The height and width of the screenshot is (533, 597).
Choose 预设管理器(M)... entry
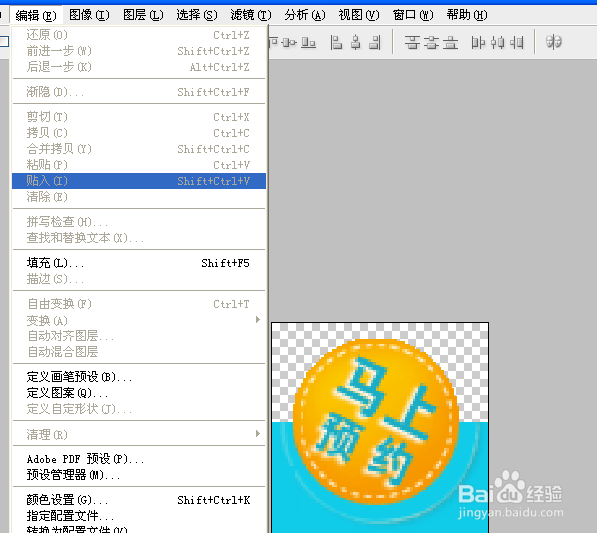click(x=139, y=475)
